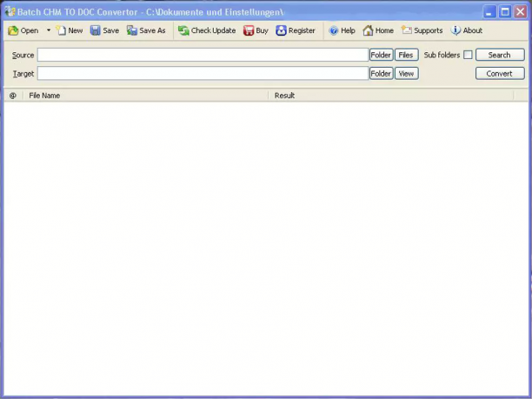
Task: Click the Result column header
Action: (x=391, y=96)
